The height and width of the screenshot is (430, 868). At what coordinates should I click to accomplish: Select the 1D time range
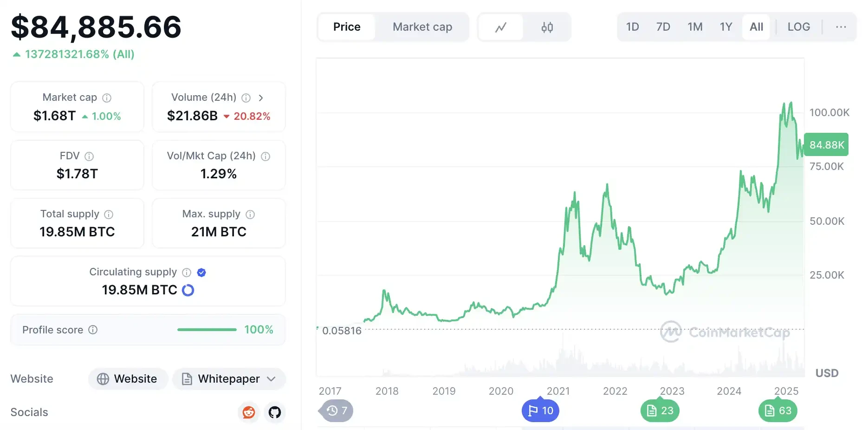(632, 27)
